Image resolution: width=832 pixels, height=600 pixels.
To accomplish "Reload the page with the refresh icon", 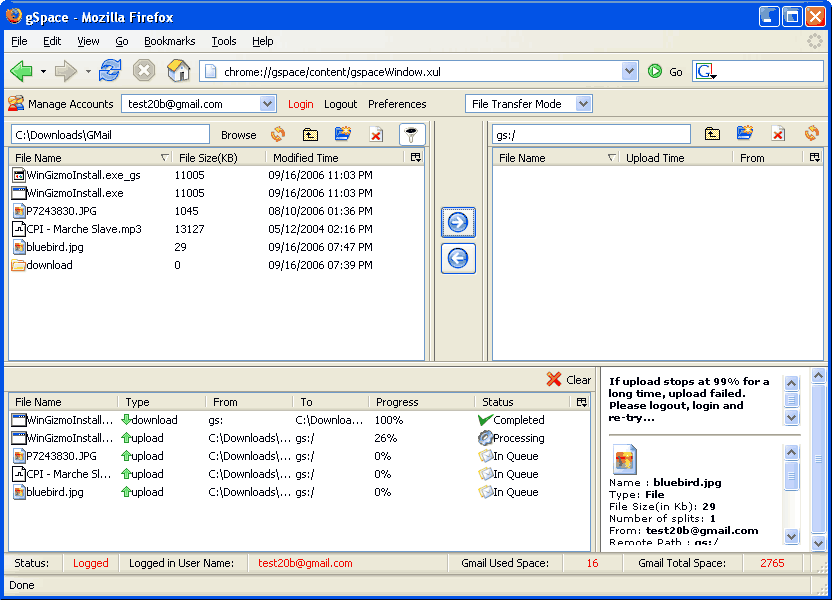I will (x=110, y=71).
